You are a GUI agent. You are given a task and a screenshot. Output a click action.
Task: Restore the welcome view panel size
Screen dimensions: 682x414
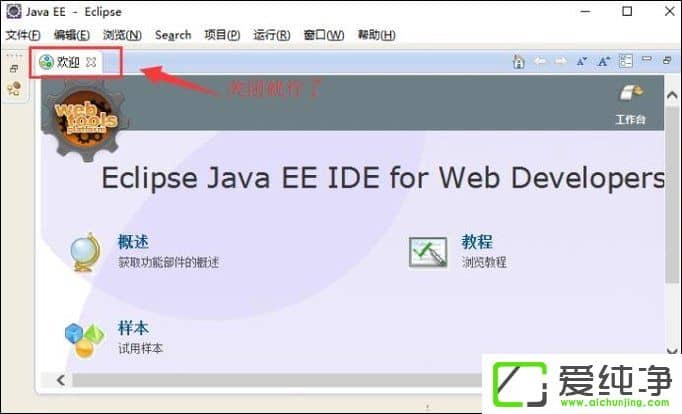pos(667,60)
